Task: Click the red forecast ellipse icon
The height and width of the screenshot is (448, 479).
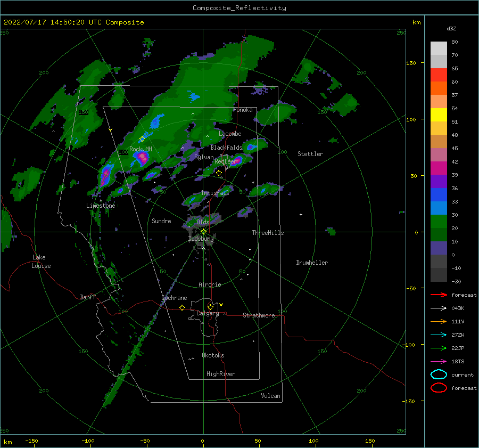Action: (x=439, y=388)
